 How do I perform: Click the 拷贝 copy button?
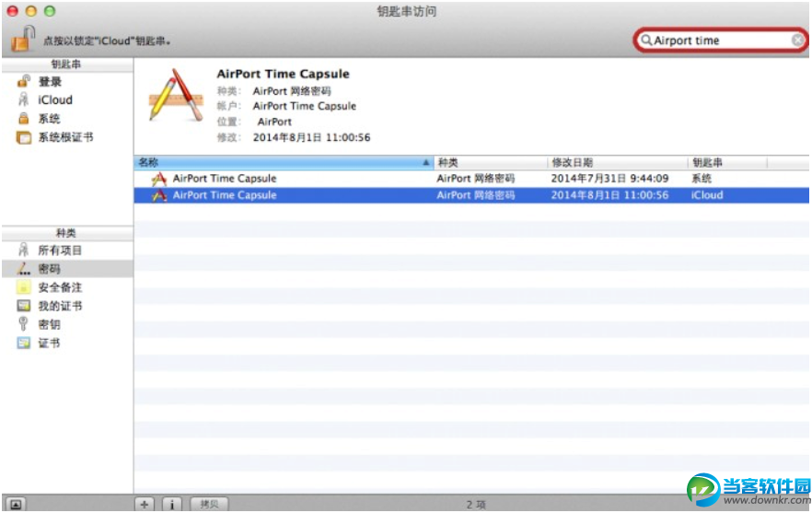pos(209,504)
